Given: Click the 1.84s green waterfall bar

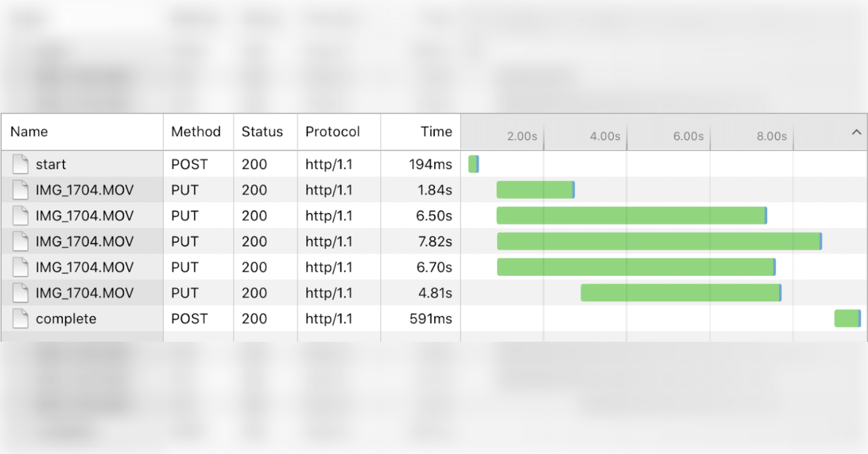Looking at the screenshot, I should [x=535, y=190].
